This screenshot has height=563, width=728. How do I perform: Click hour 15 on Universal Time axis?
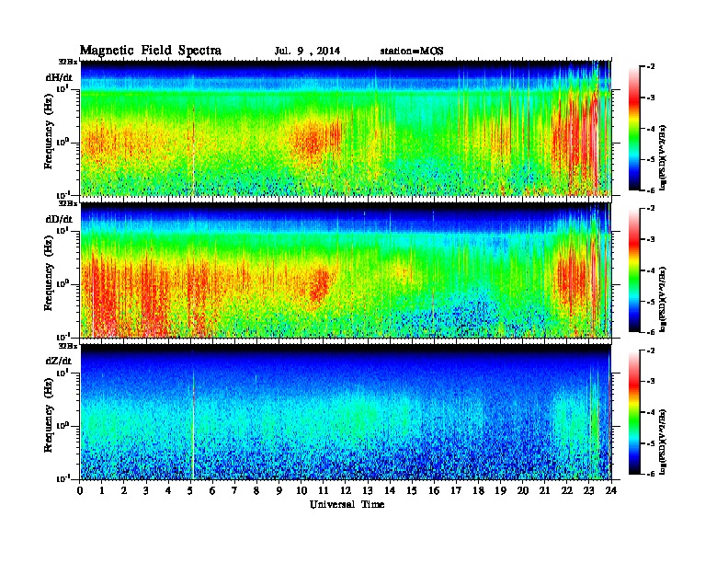click(412, 491)
